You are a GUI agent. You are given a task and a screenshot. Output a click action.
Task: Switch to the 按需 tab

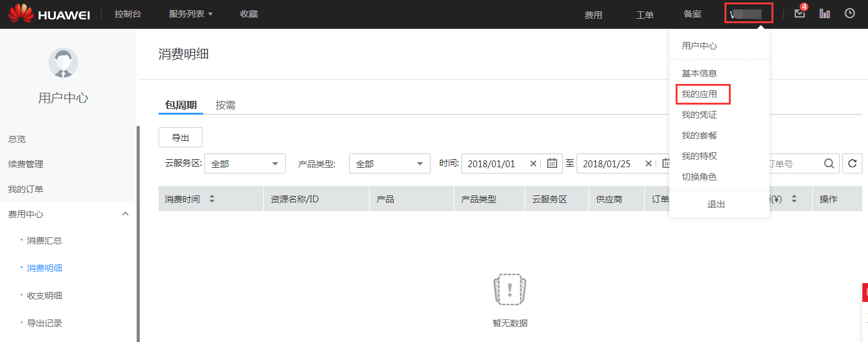(226, 105)
